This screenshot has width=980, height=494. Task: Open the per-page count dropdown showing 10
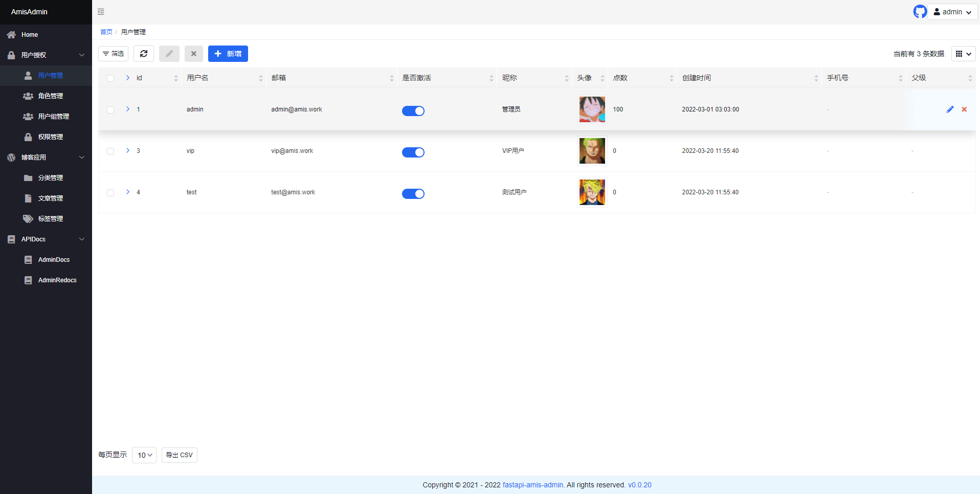[x=144, y=455]
